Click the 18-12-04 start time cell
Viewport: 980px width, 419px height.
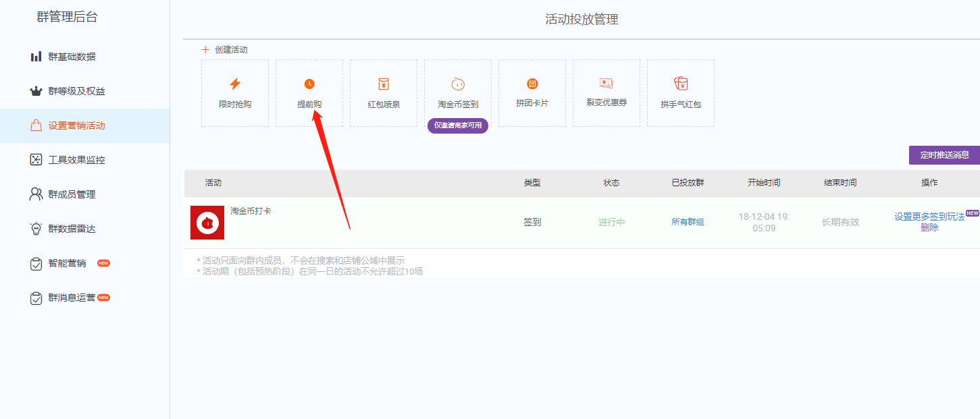coord(764,222)
